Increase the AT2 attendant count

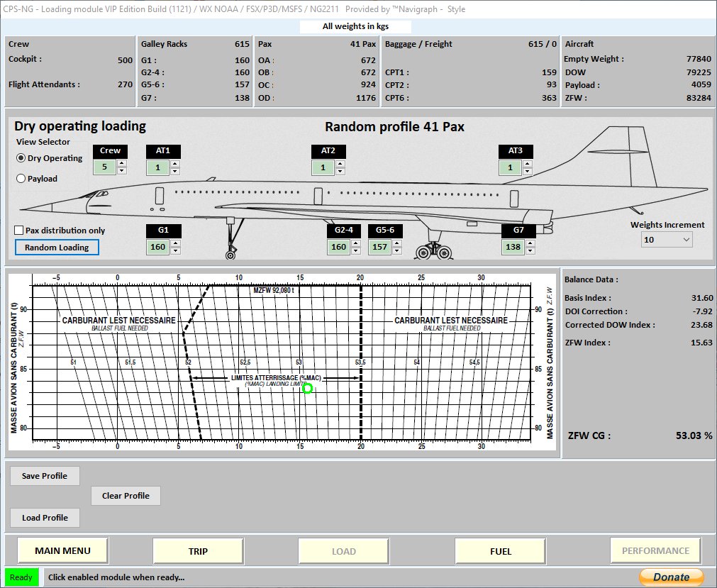(339, 164)
